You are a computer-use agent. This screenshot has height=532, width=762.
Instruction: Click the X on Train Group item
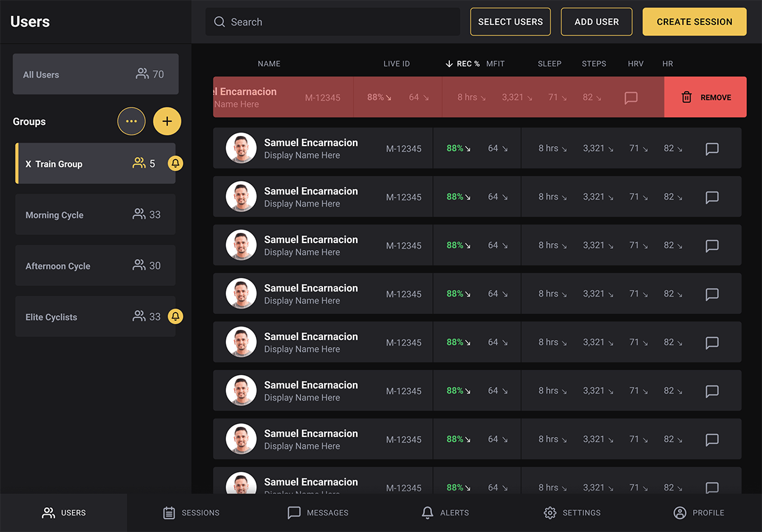coord(28,164)
